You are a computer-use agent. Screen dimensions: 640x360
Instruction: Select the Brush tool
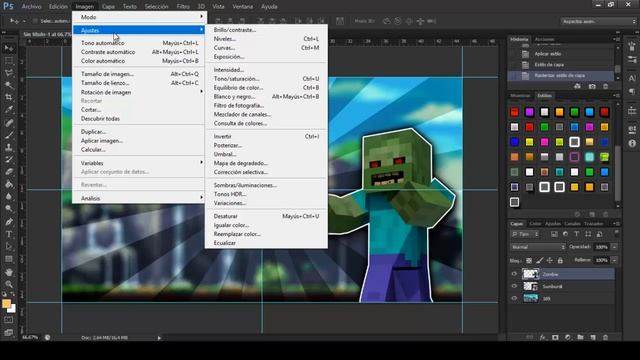(9, 135)
